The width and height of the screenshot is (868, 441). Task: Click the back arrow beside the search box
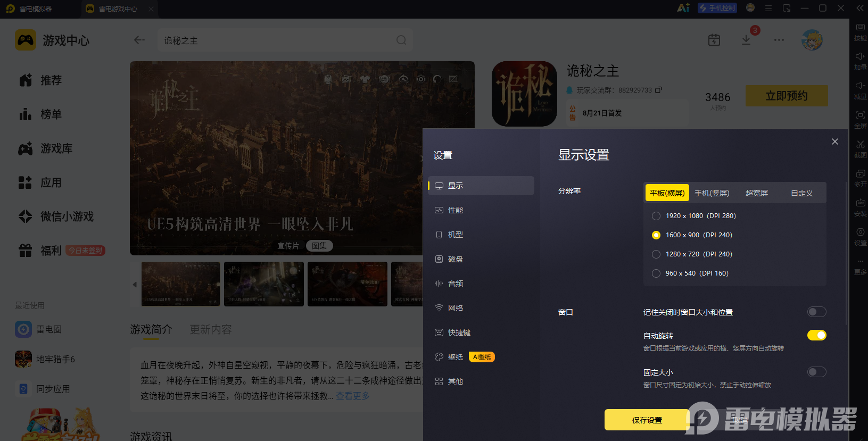(x=139, y=40)
